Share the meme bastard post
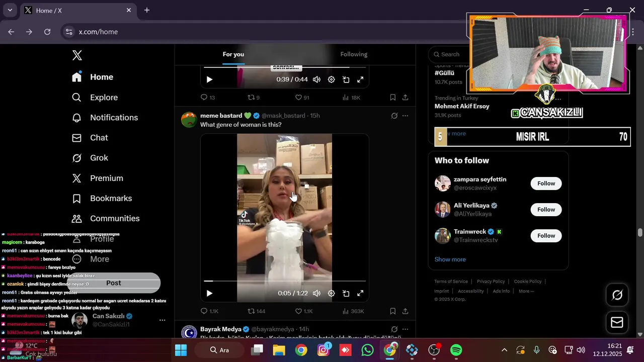Viewport: 644px width, 362px height. pyautogui.click(x=405, y=311)
